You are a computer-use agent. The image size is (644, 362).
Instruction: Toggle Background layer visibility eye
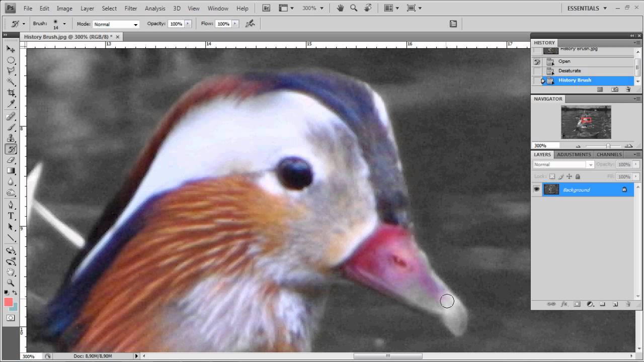(x=537, y=190)
